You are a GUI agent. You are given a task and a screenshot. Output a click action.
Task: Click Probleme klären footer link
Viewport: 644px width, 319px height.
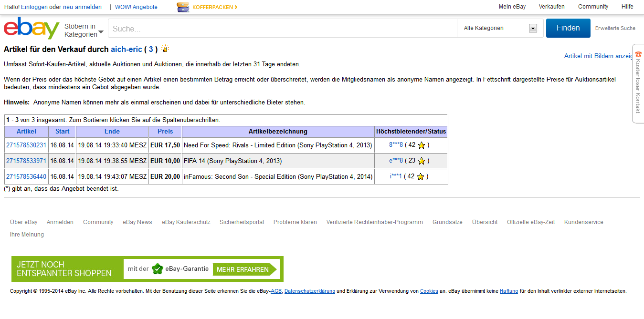[295, 222]
